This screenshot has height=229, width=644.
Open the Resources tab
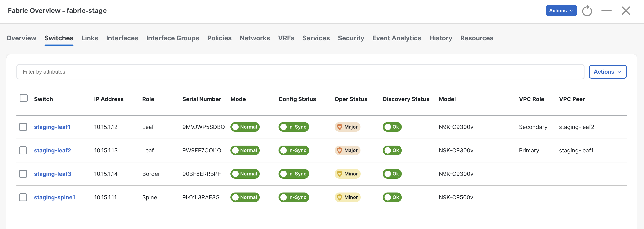(x=476, y=38)
